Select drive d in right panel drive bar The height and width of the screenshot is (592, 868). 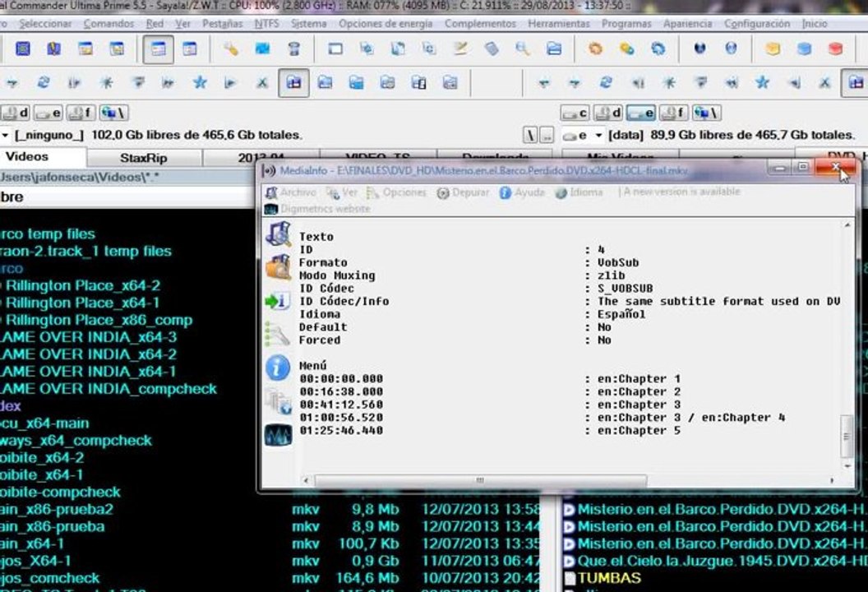coord(608,113)
